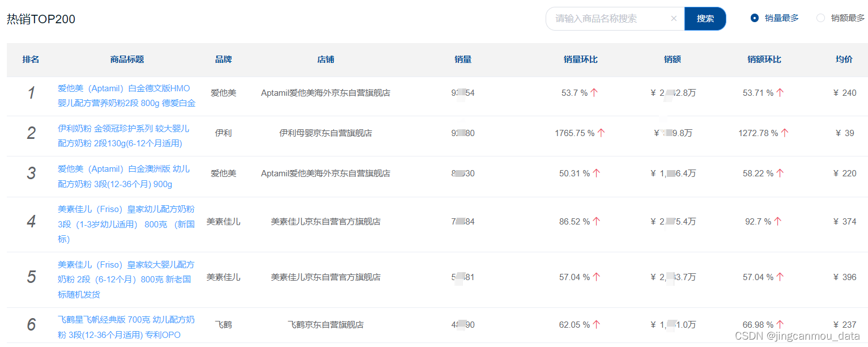Select the 销量最多 radio option
This screenshot has width=868, height=347.
pyautogui.click(x=775, y=18)
